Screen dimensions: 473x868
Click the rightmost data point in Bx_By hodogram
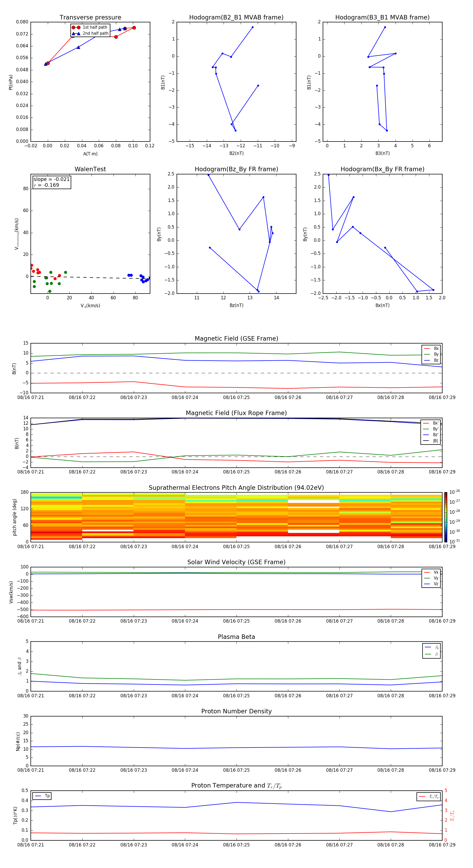pos(433,290)
